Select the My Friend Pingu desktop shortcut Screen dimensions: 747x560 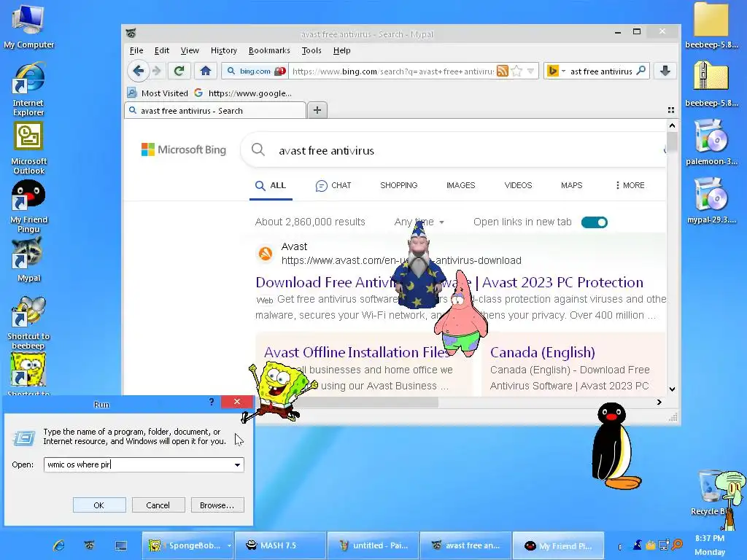(x=28, y=206)
